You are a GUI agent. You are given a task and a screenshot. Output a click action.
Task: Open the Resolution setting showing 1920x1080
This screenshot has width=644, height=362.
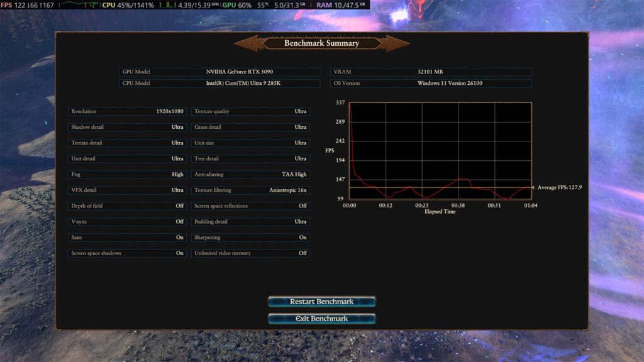click(126, 111)
